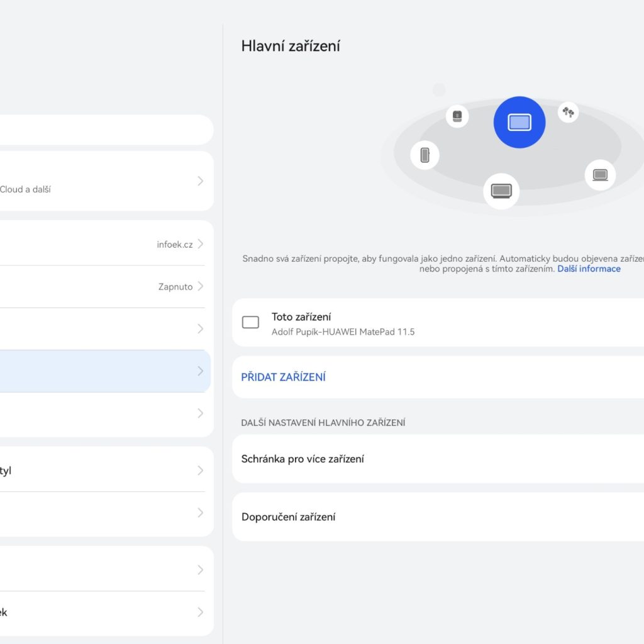Click the earbuds icon in device illustration
The image size is (644, 644).
click(568, 113)
